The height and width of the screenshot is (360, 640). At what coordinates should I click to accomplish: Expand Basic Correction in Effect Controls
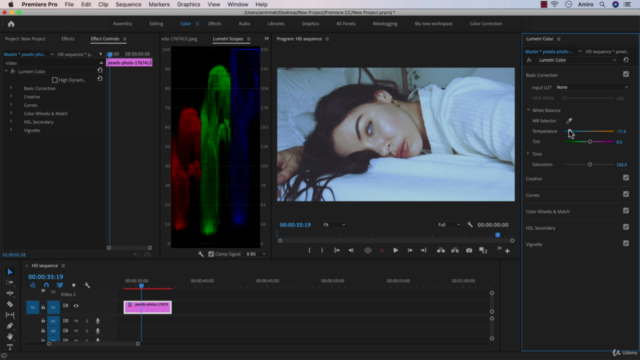tap(11, 88)
